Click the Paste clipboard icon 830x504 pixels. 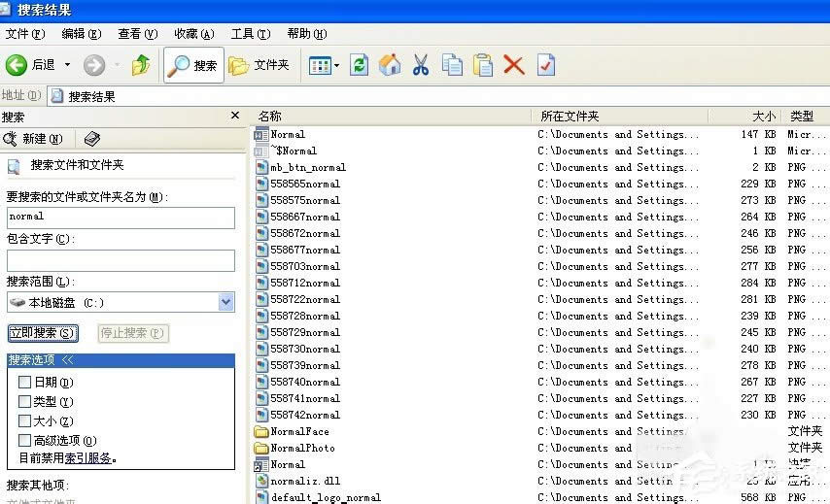pos(483,65)
